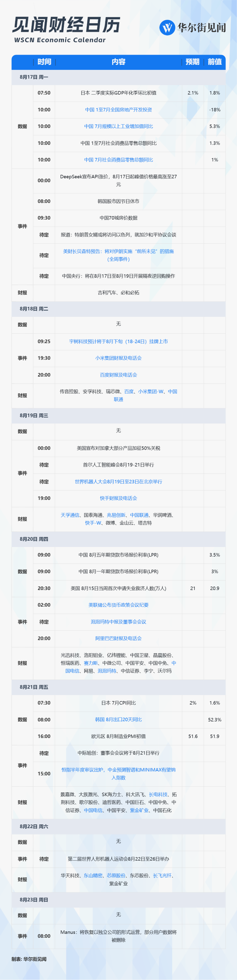Click 中国70城房价数据 event text
Screen dimensions: 237x980
(x=118, y=218)
